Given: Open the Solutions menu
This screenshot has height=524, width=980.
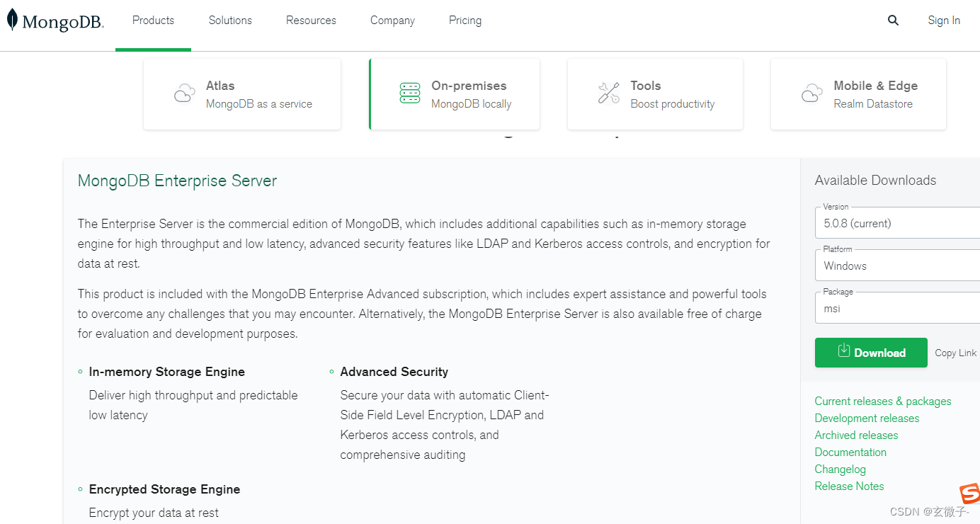Looking at the screenshot, I should (230, 21).
